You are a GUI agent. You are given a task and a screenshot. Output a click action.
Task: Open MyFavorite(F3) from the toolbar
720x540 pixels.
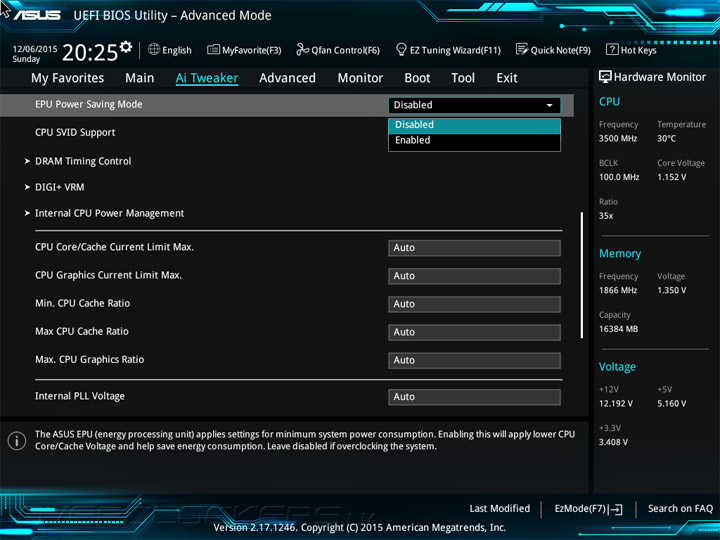coord(214,50)
